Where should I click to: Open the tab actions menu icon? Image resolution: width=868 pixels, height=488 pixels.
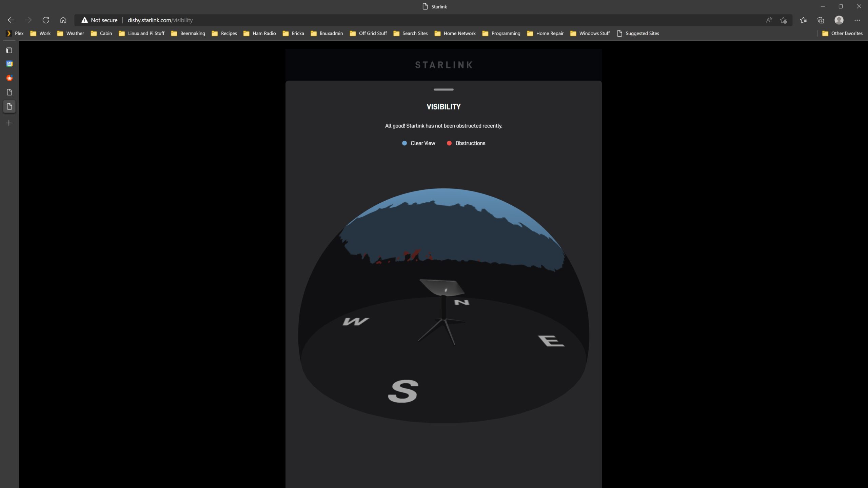(9, 50)
